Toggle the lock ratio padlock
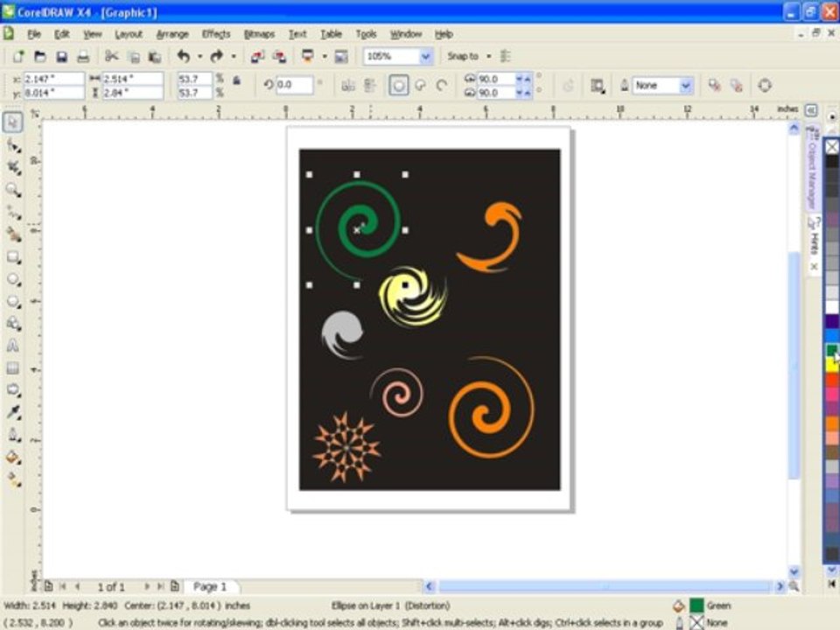Image resolution: width=840 pixels, height=630 pixels. coord(236,80)
